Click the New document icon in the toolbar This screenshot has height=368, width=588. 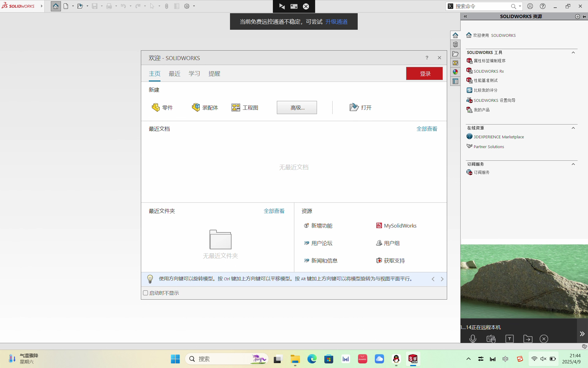click(66, 6)
